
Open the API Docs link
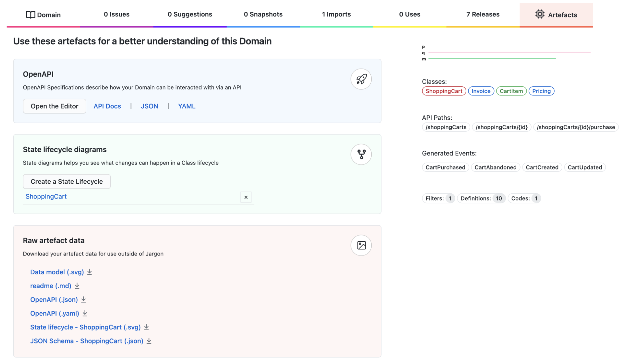coord(107,106)
